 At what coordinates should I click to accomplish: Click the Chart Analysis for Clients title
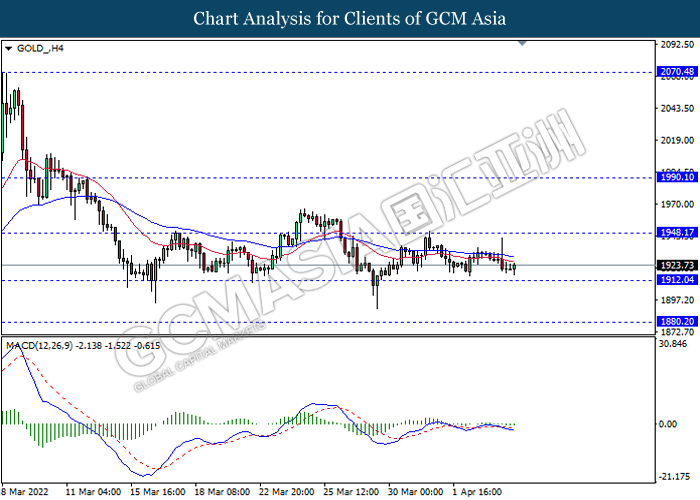[x=350, y=19]
